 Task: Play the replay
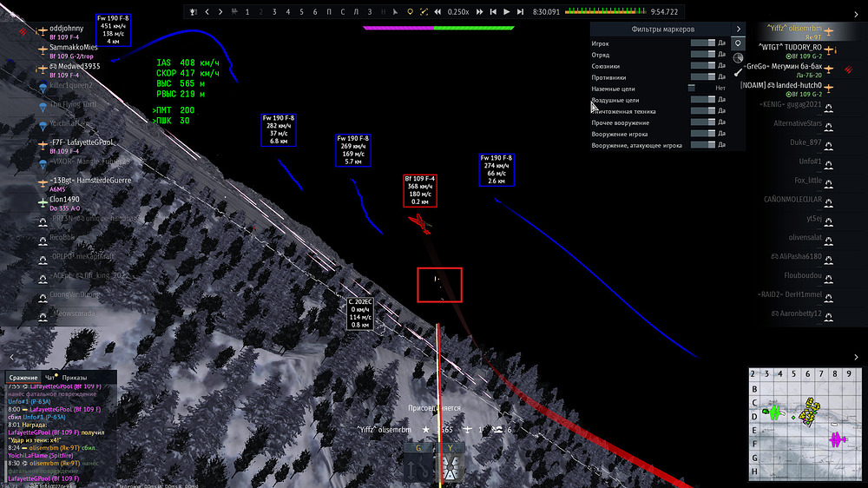point(507,11)
